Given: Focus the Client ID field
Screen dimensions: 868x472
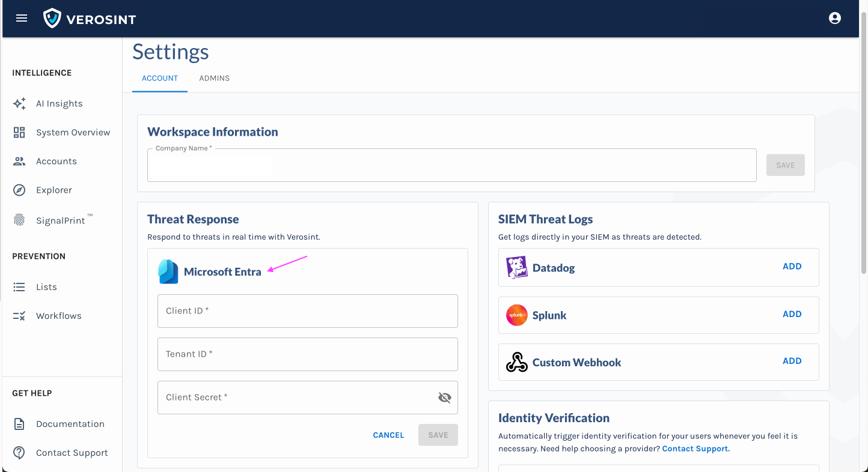Looking at the screenshot, I should pyautogui.click(x=308, y=311).
